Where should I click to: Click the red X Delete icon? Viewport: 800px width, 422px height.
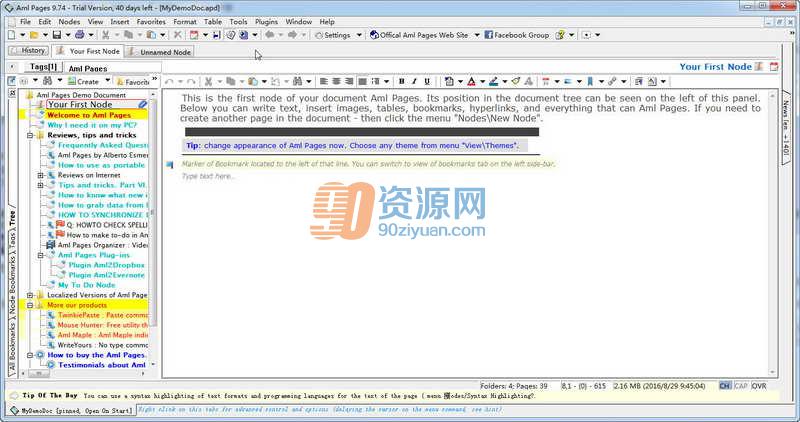[178, 35]
